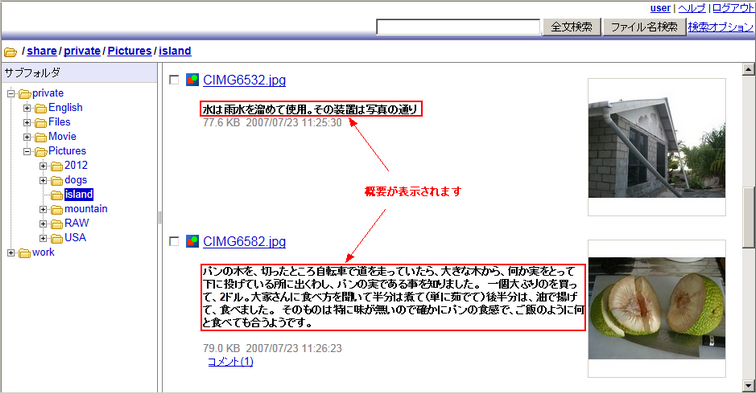This screenshot has width=756, height=394.
Task: Go to private in breadcrumb
Action: (82, 51)
